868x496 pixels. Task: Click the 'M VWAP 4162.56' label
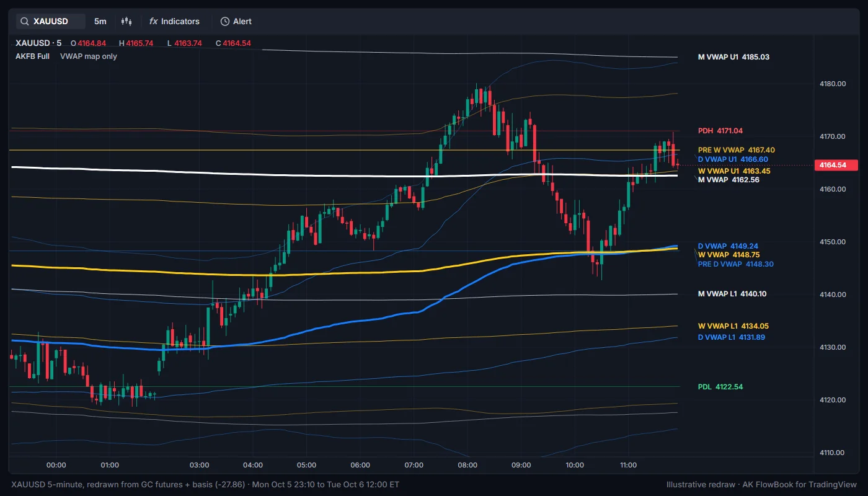pyautogui.click(x=728, y=180)
